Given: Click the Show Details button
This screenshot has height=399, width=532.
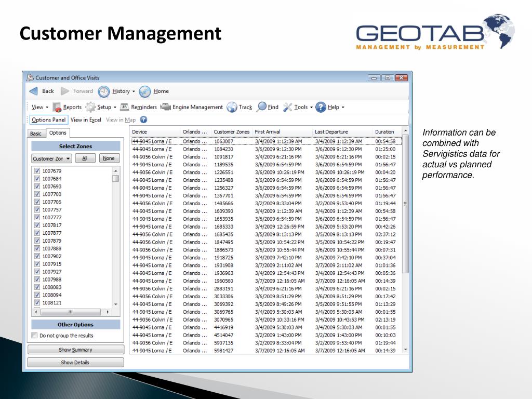Looking at the screenshot, I should [x=76, y=362].
